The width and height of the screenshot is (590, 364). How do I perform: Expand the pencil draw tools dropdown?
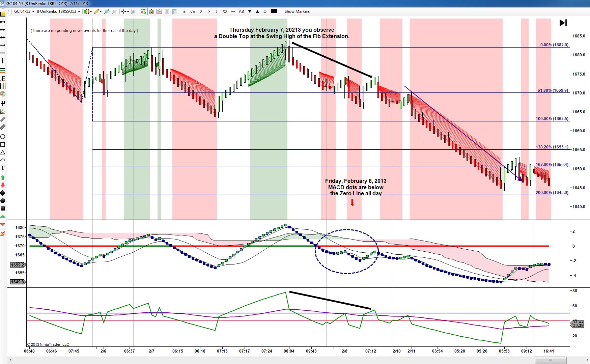click(101, 11)
